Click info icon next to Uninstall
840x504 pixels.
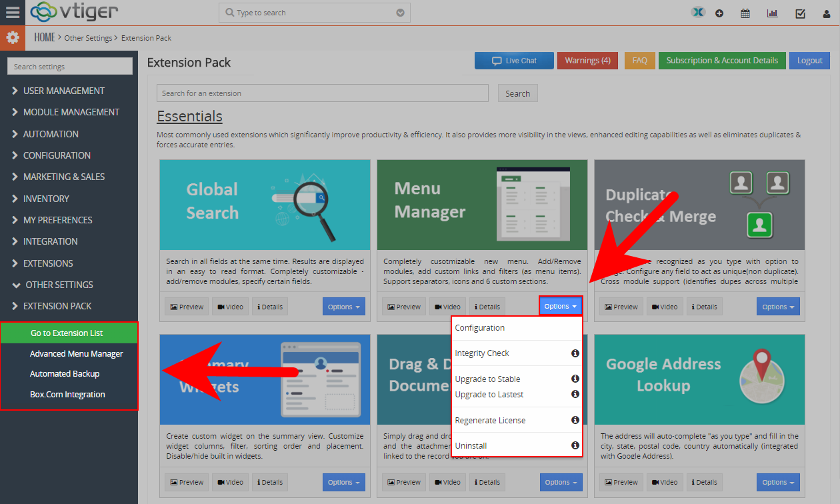(x=575, y=445)
